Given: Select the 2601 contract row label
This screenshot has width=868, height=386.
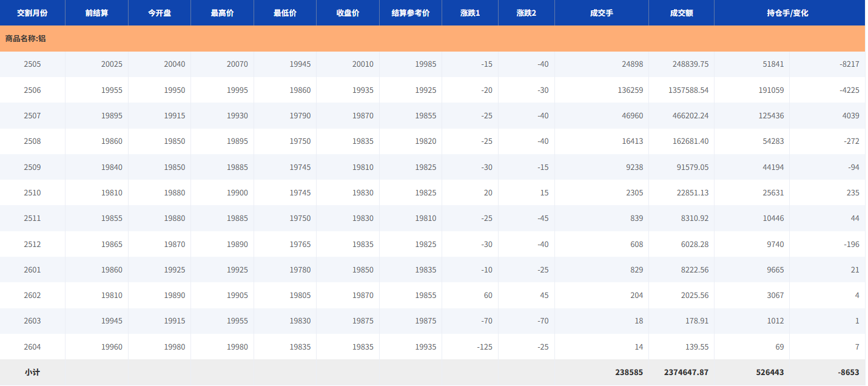Looking at the screenshot, I should point(32,270).
